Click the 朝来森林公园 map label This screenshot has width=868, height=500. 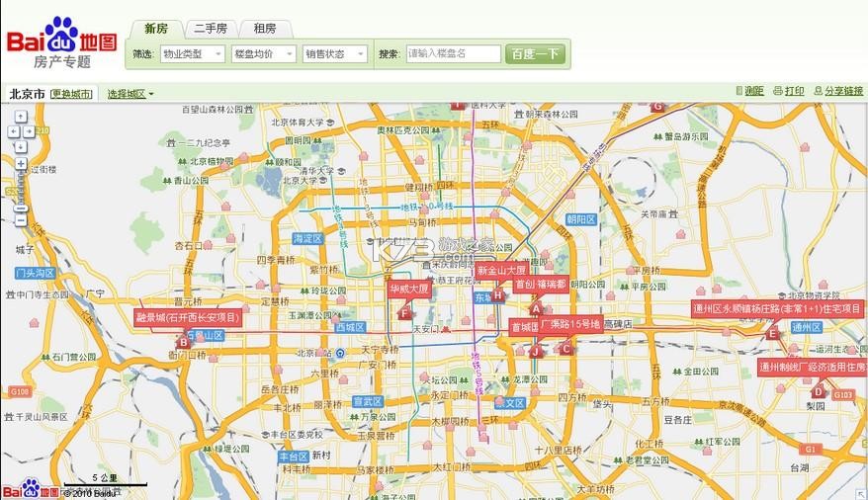coord(552,114)
